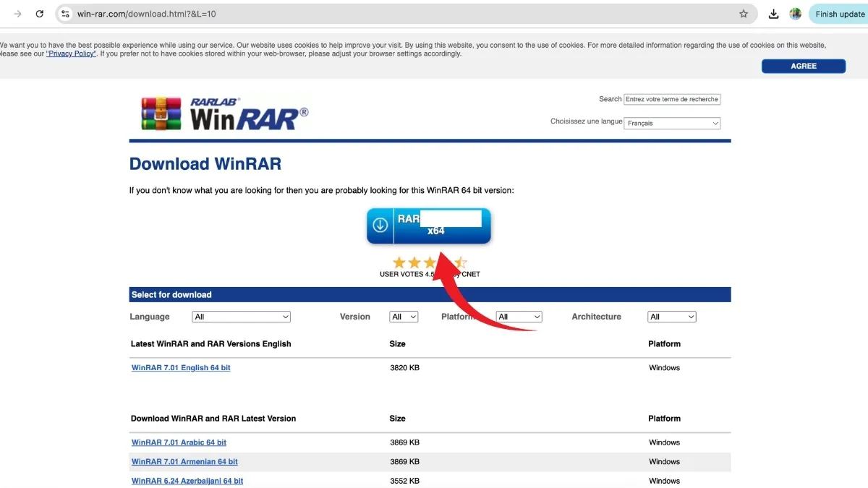Viewport: 868px width, 488px height.
Task: Open the site information icon in the address bar
Action: [x=65, y=14]
